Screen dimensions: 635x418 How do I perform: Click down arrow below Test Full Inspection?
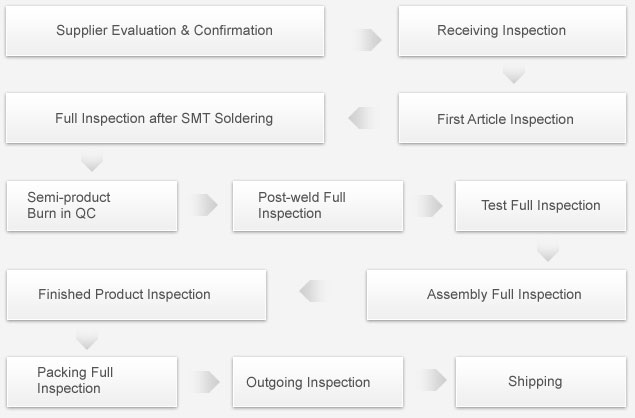548,253
